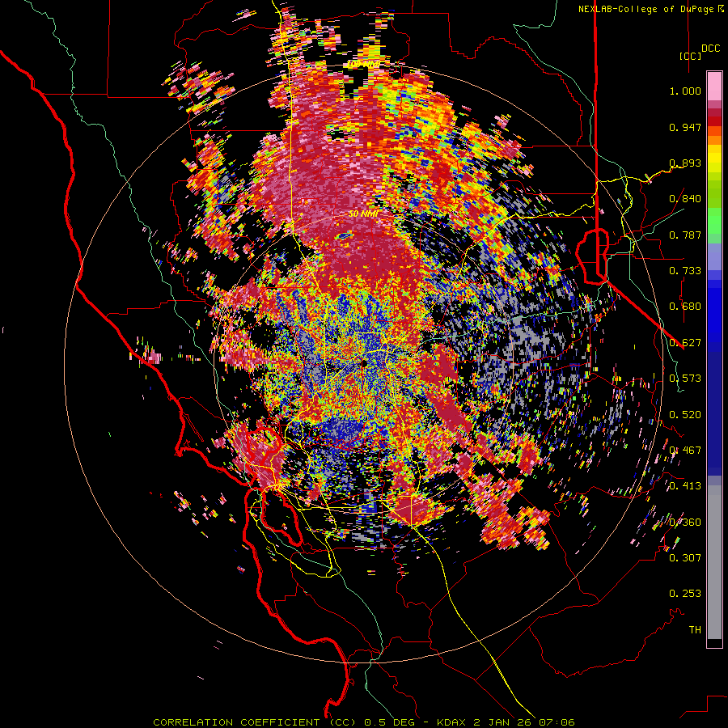Click the radar site center black dot

[363, 362]
